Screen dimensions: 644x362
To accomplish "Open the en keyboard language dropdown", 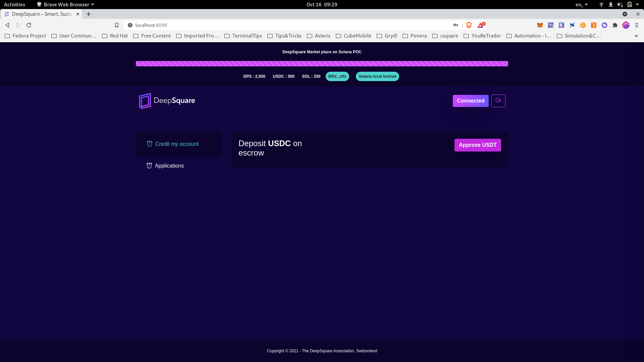I will [582, 4].
